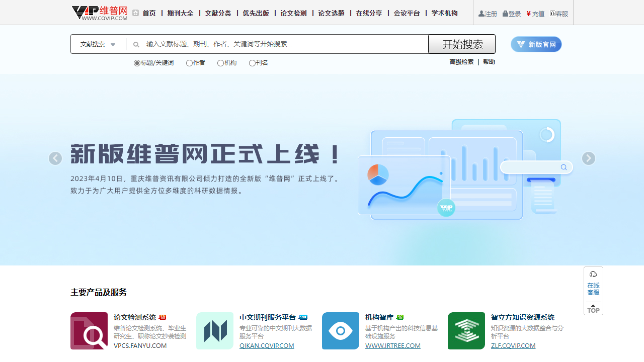Open 首页 in the top navigation
The height and width of the screenshot is (362, 644).
tap(149, 14)
